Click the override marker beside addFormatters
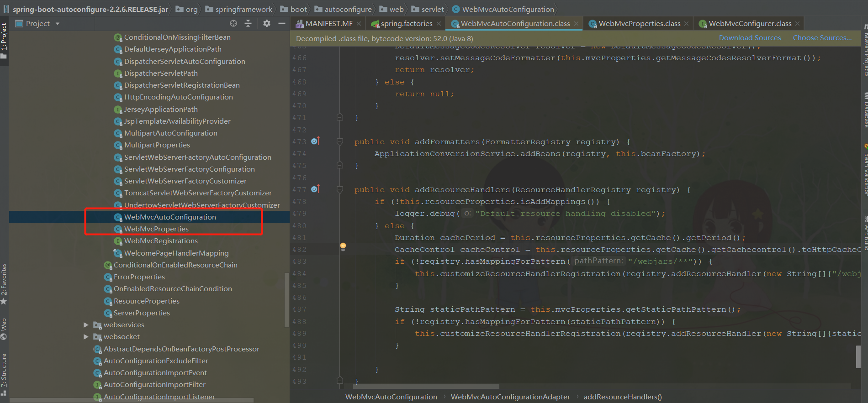 click(315, 141)
